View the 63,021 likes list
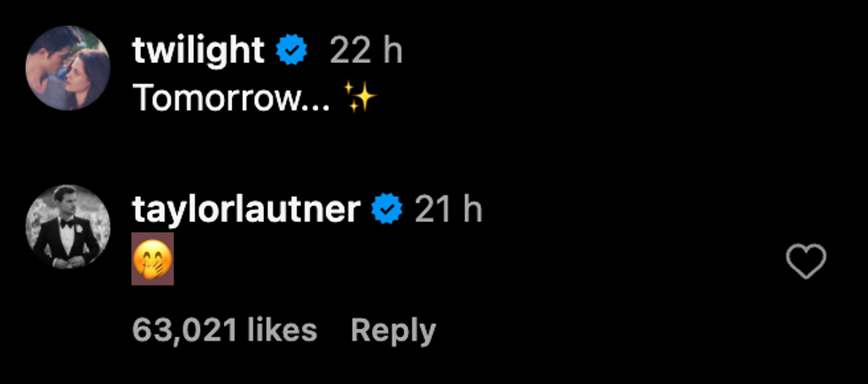 pos(224,331)
